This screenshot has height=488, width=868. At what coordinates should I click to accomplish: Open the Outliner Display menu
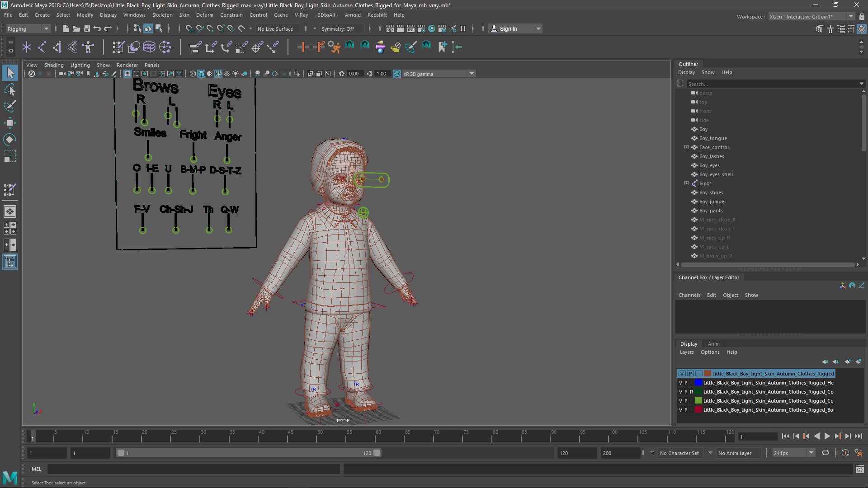(x=686, y=72)
